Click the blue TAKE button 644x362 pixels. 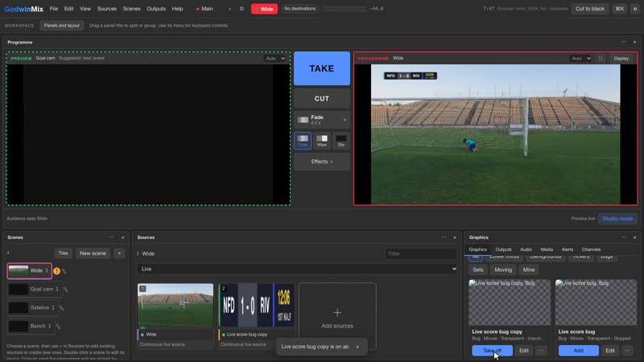(322, 68)
